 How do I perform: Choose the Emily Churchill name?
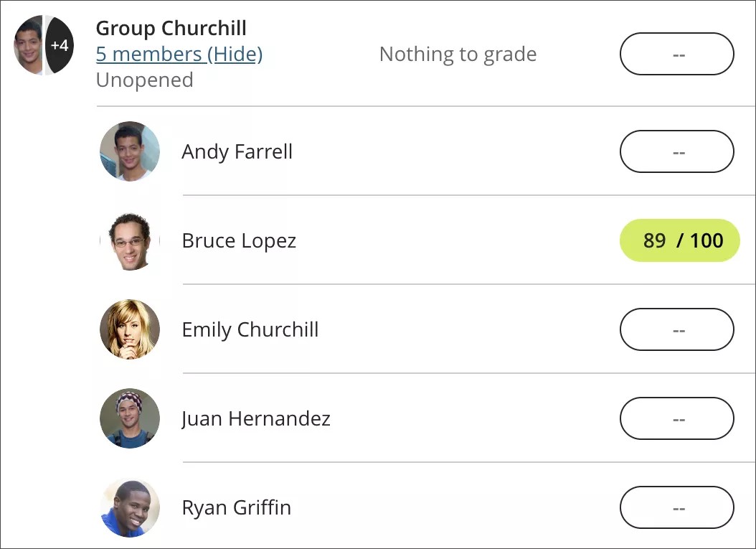(250, 329)
